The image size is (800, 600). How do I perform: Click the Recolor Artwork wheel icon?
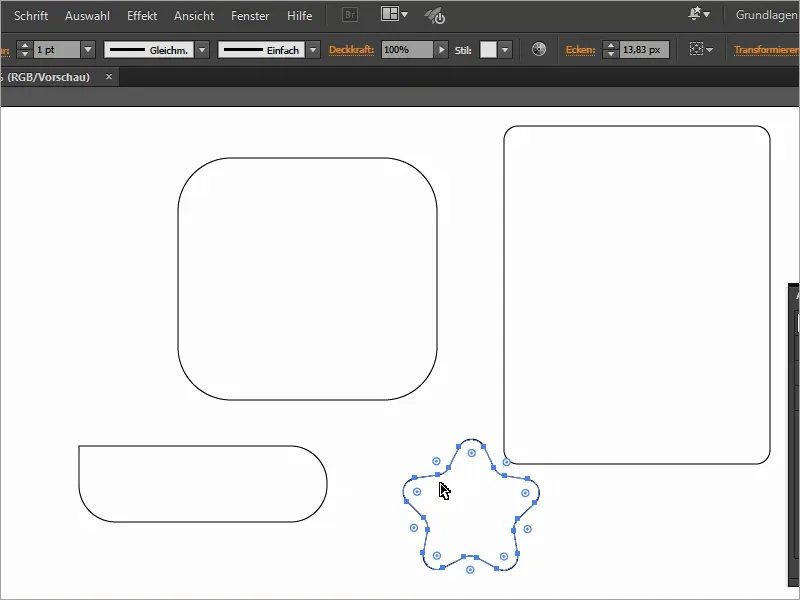click(x=537, y=48)
